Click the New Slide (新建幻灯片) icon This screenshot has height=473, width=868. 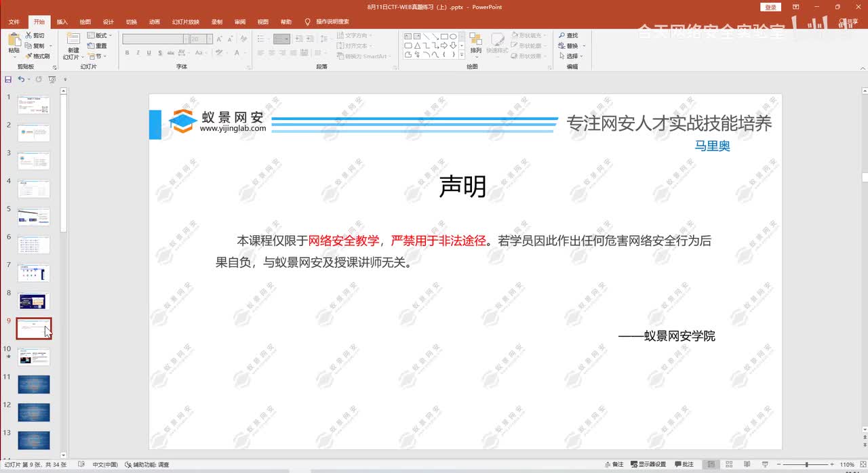[x=73, y=39]
